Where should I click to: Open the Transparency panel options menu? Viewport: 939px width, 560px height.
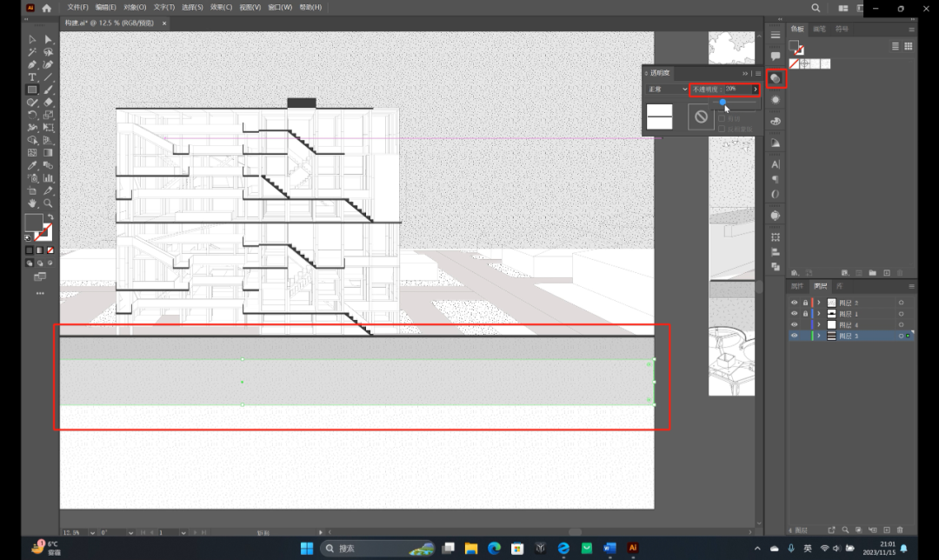click(x=758, y=73)
